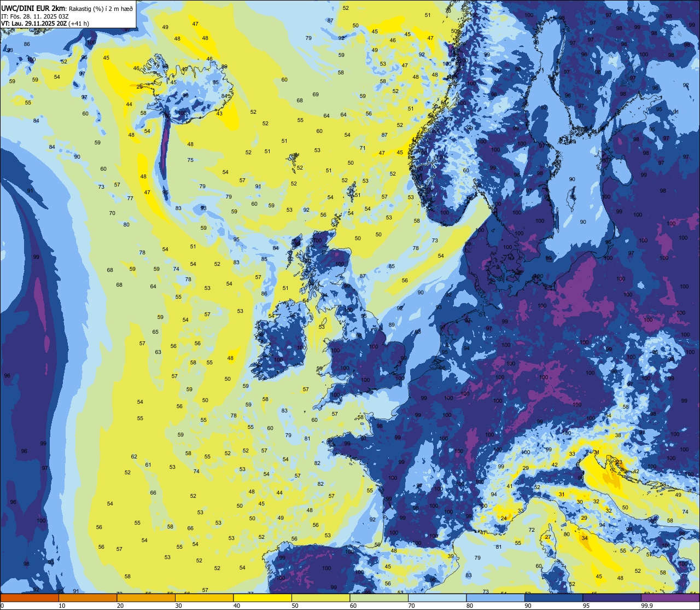
Task: Click the '61' value in the Atlantic
Action: click(148, 465)
